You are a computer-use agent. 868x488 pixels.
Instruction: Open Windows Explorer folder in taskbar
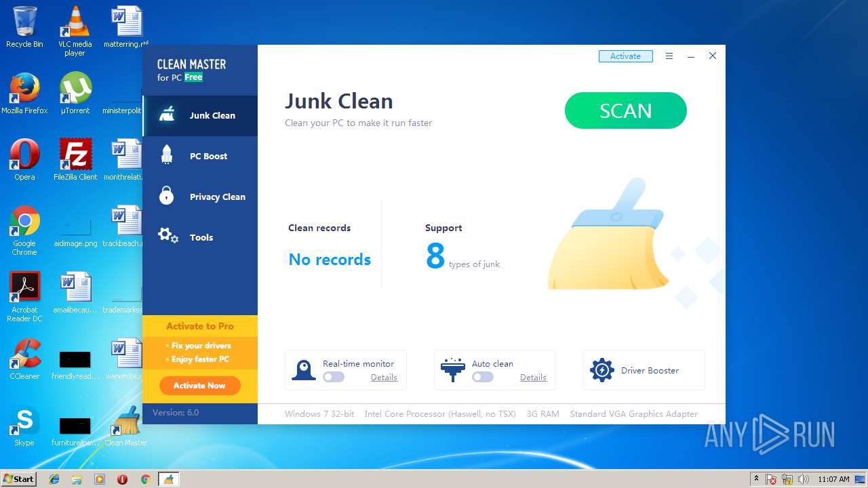[x=77, y=479]
